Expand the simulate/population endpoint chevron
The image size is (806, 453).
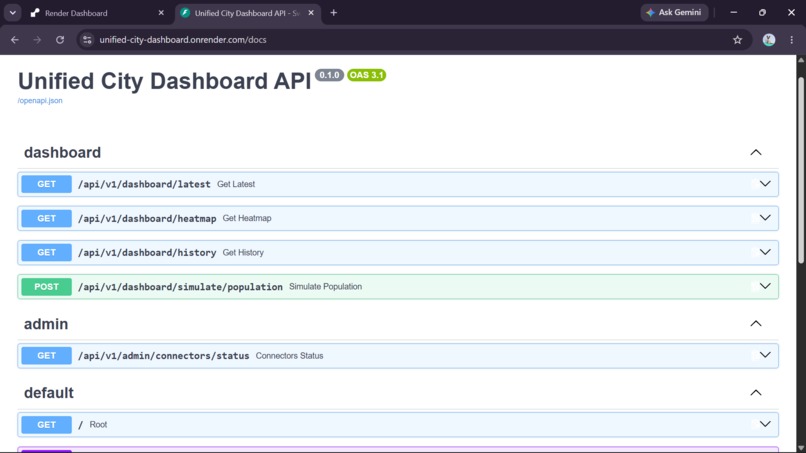point(765,286)
